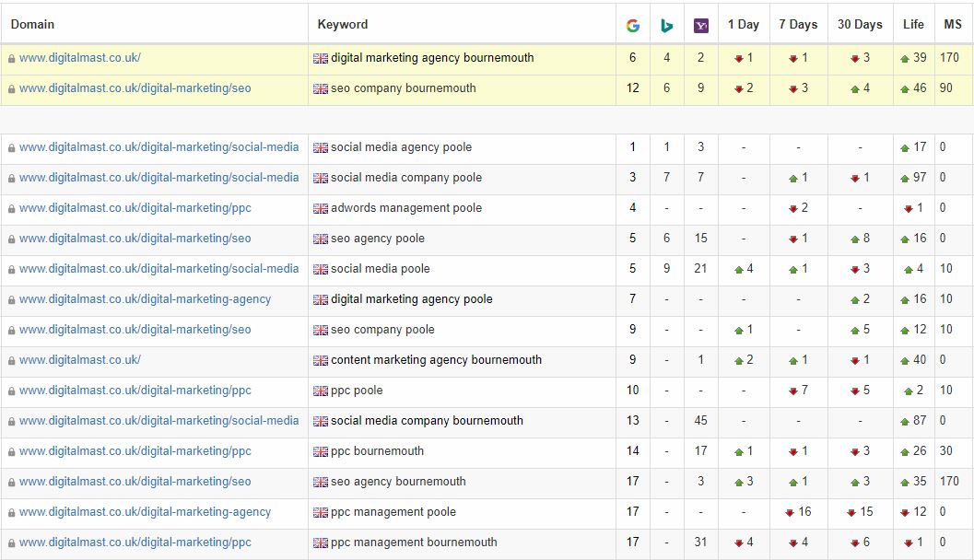Sort by the Keyword column header
This screenshot has width=974, height=560.
[342, 24]
